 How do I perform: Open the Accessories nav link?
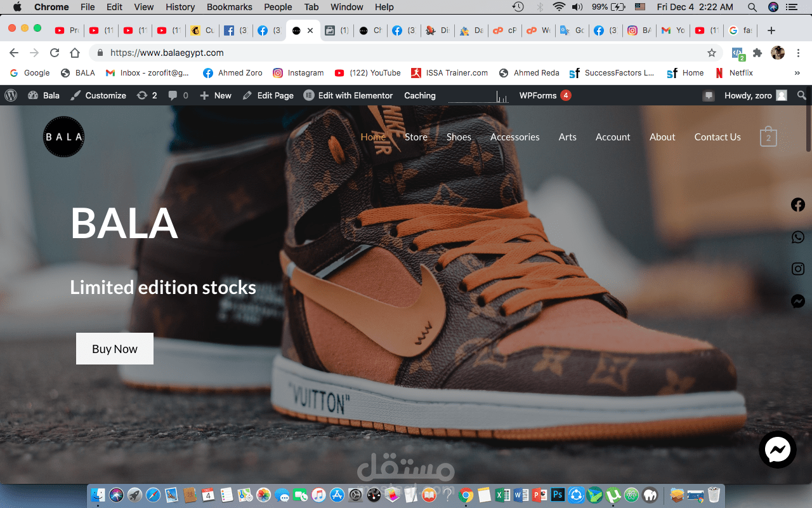click(515, 137)
